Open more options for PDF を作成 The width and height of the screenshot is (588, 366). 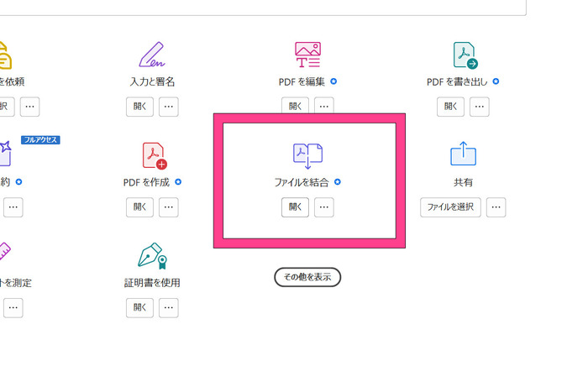(168, 207)
